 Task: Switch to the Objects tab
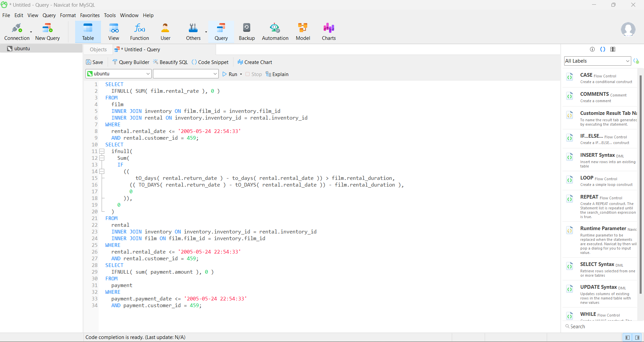[x=98, y=50]
